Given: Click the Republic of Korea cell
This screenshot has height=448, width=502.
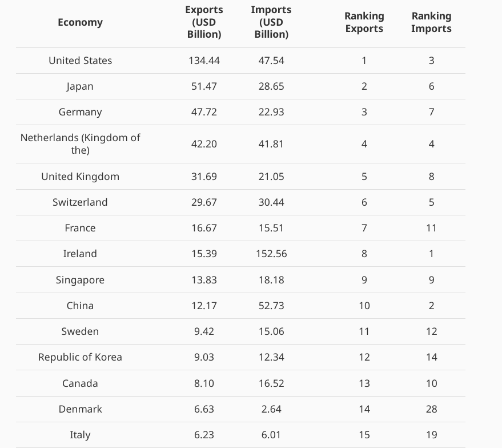Looking at the screenshot, I should [x=80, y=357].
